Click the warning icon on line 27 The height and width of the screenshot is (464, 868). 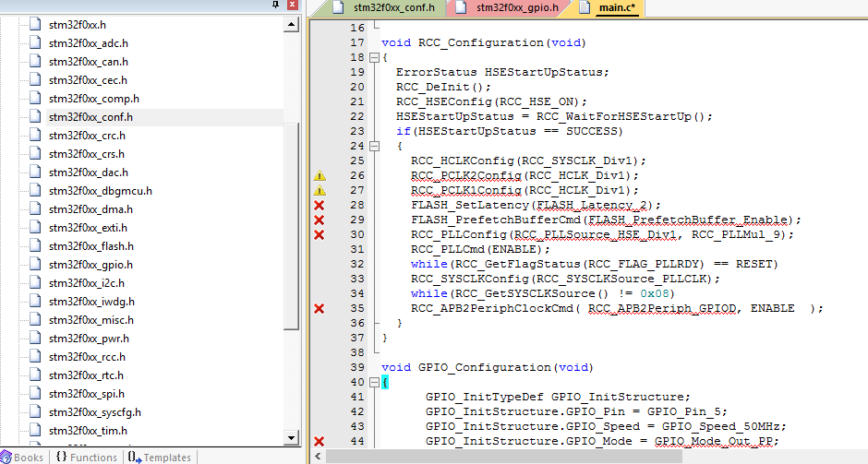[319, 191]
